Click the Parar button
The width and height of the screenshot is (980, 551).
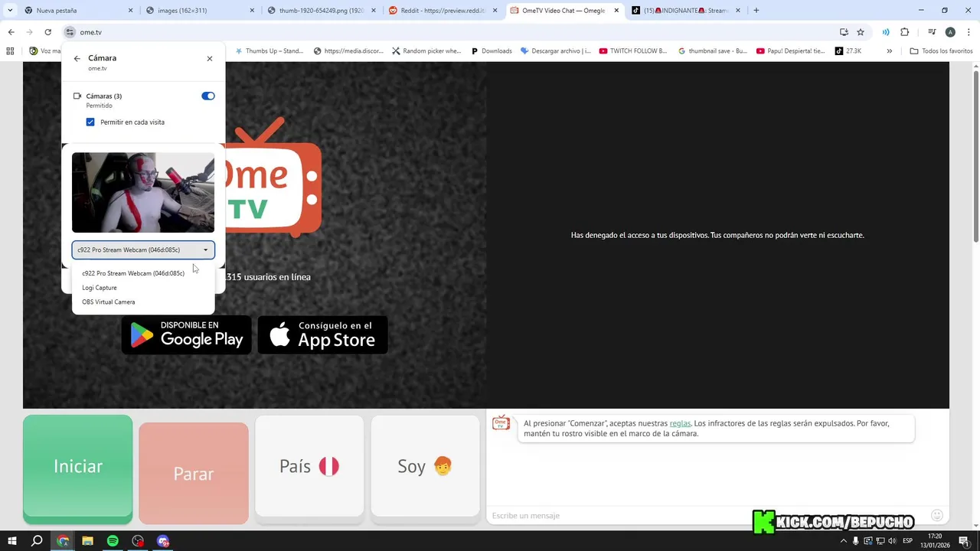coord(194,474)
